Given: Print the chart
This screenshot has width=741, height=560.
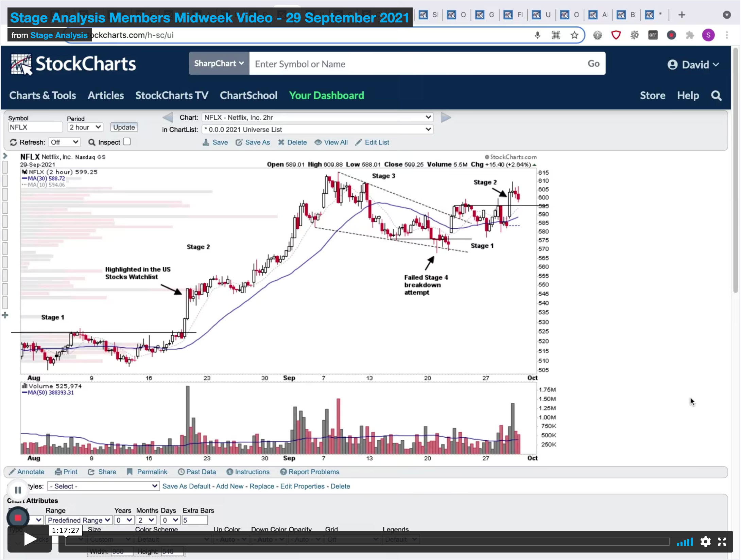Looking at the screenshot, I should coord(66,472).
